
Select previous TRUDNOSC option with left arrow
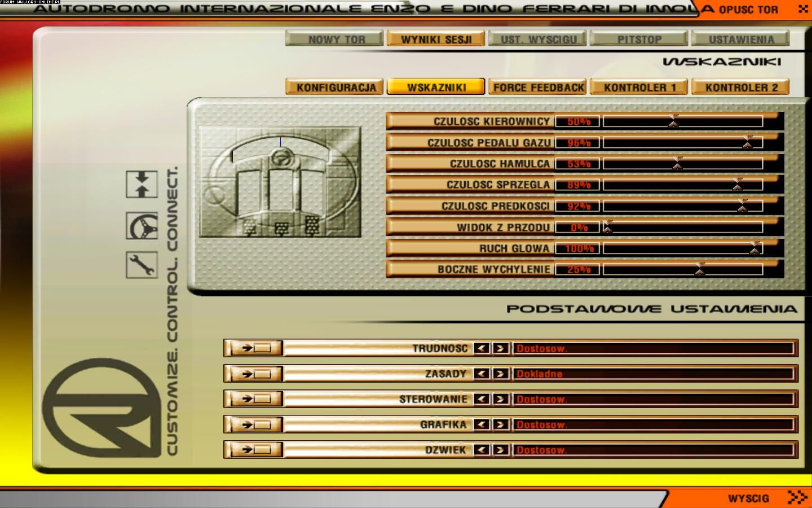[482, 348]
